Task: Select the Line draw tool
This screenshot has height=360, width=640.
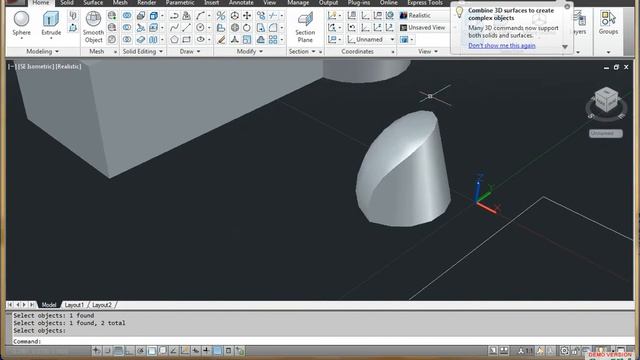Action: tap(187, 27)
